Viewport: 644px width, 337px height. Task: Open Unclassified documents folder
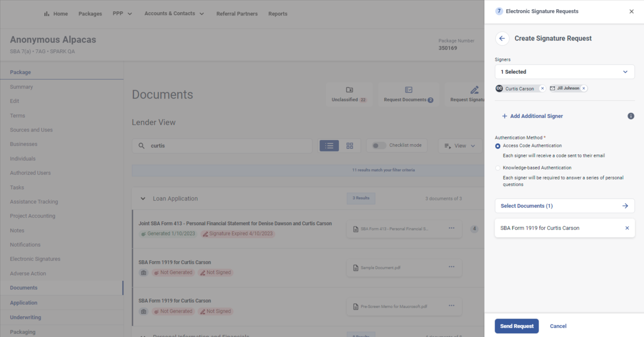click(349, 94)
